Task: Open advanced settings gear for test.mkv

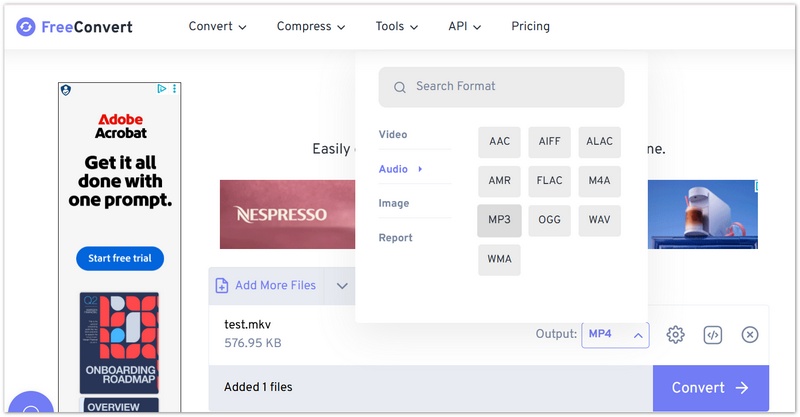Action: pyautogui.click(x=675, y=335)
